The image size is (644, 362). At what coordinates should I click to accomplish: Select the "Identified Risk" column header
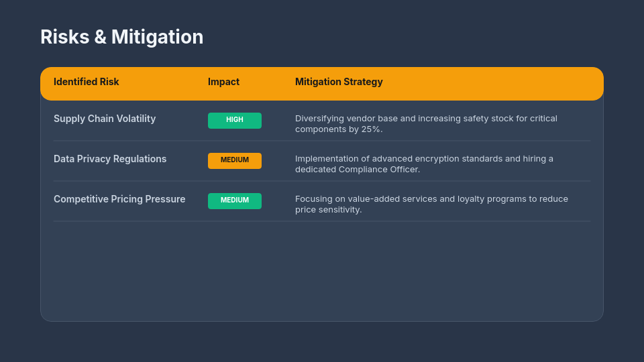[x=87, y=82]
